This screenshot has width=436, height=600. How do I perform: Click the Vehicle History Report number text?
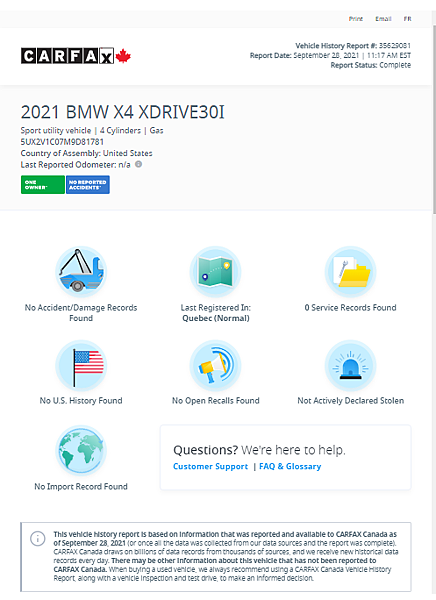(353, 46)
